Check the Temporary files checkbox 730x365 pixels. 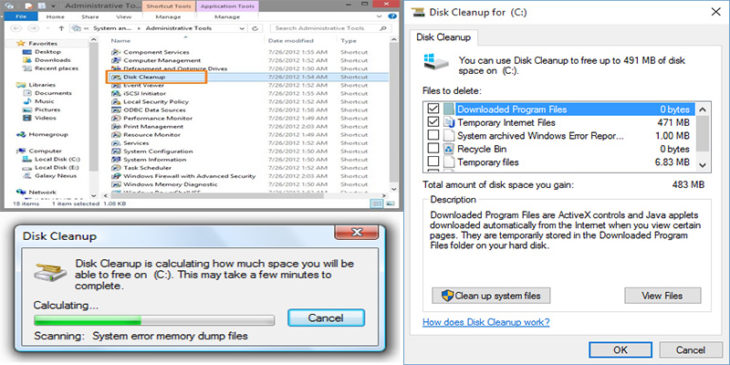point(433,162)
